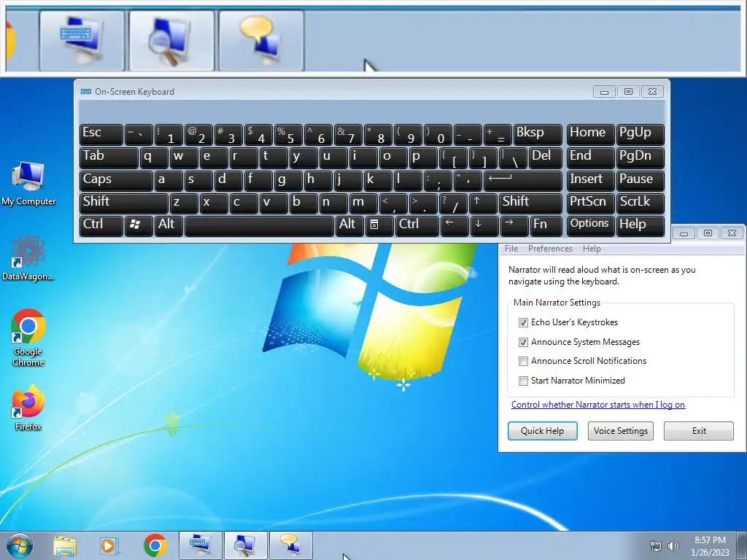Click the Del key on On-Screen Keyboard
This screenshot has height=560, width=747.
pyautogui.click(x=546, y=158)
